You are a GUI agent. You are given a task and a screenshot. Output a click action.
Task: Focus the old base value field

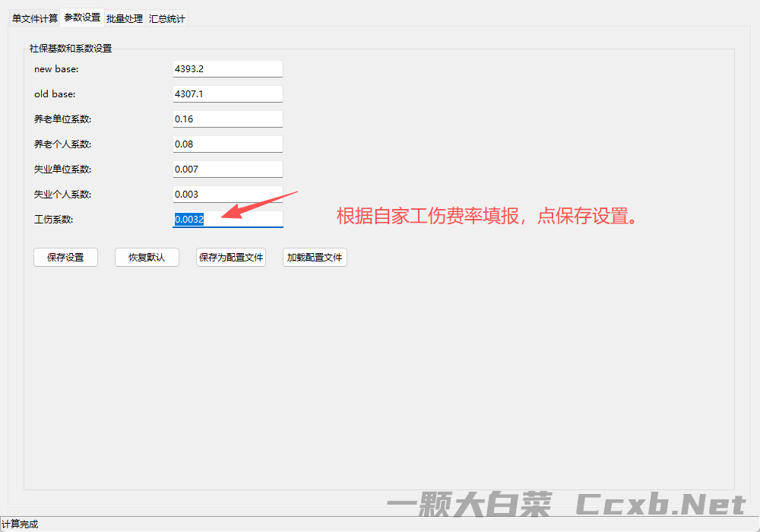tap(228, 93)
